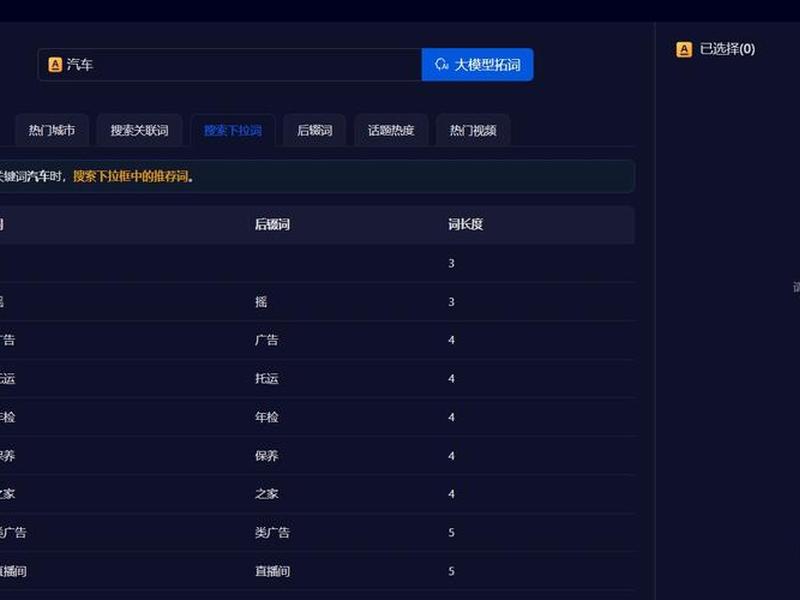Click word length 5 in 直播间 row

pyautogui.click(x=451, y=571)
